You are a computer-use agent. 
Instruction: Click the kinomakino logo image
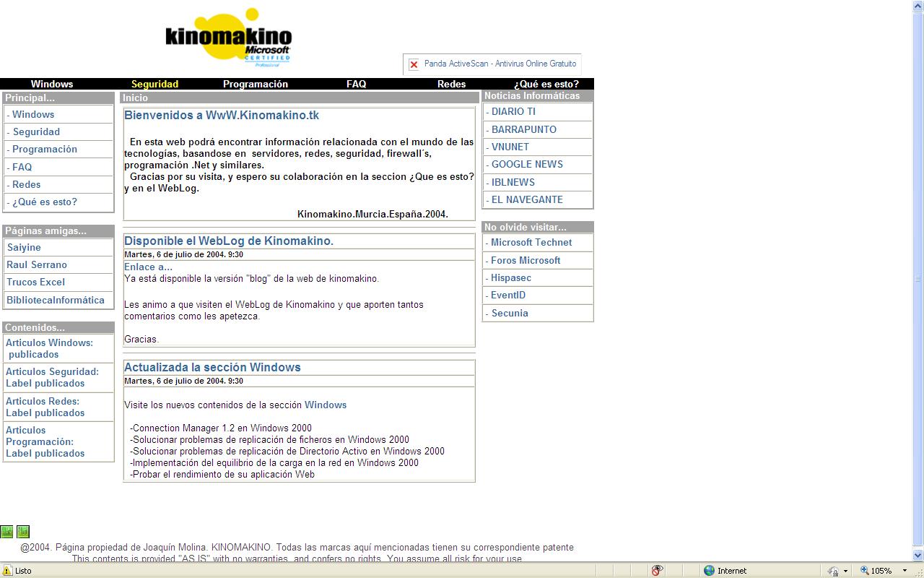tap(227, 38)
